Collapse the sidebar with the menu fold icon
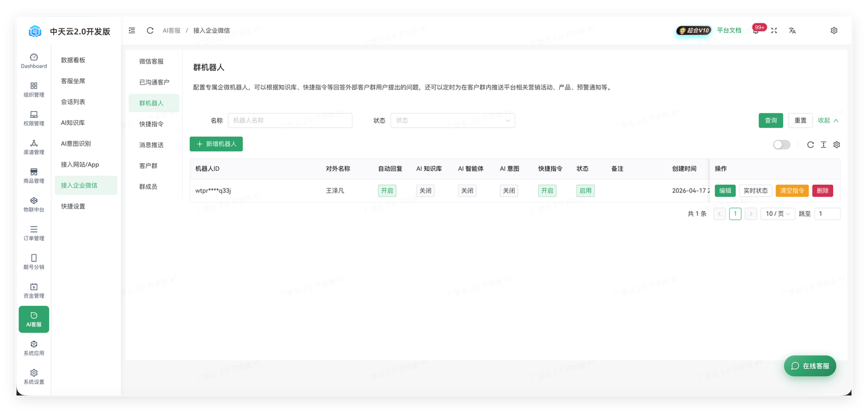868x412 pixels. point(132,30)
